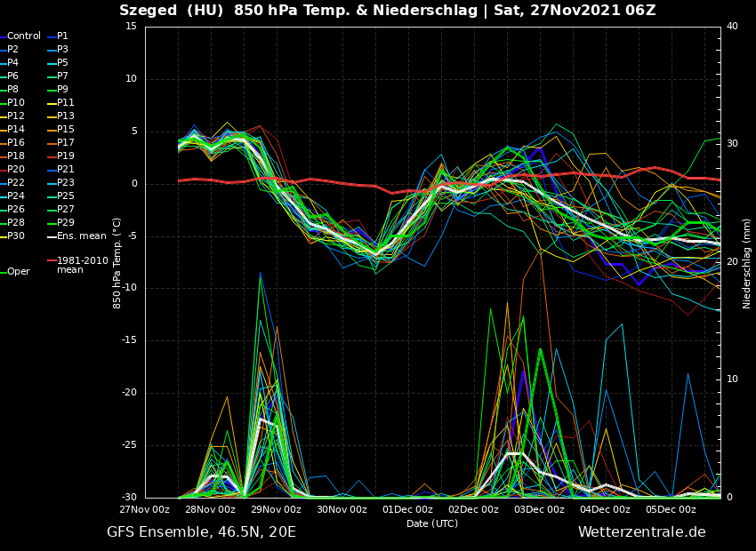Select the Ens. mean legend entry
This screenshot has height=551, width=756.
click(81, 236)
